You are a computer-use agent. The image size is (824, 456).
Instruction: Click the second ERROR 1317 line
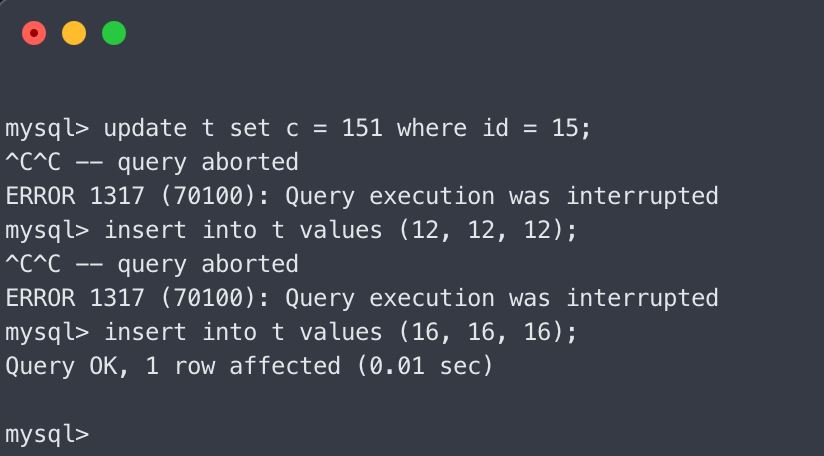point(362,298)
